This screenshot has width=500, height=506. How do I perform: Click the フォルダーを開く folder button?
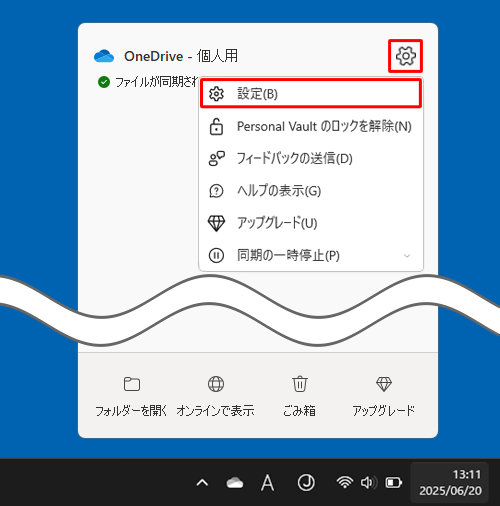[x=131, y=396]
